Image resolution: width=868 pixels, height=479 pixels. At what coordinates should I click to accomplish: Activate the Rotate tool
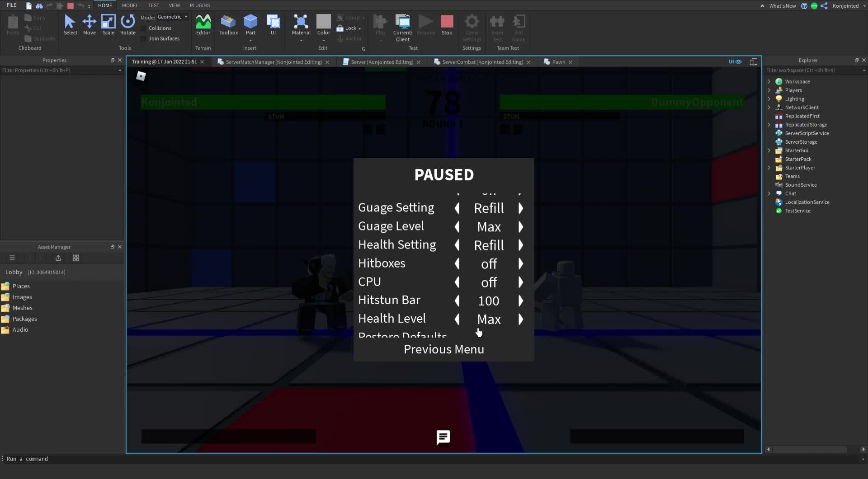[127, 25]
